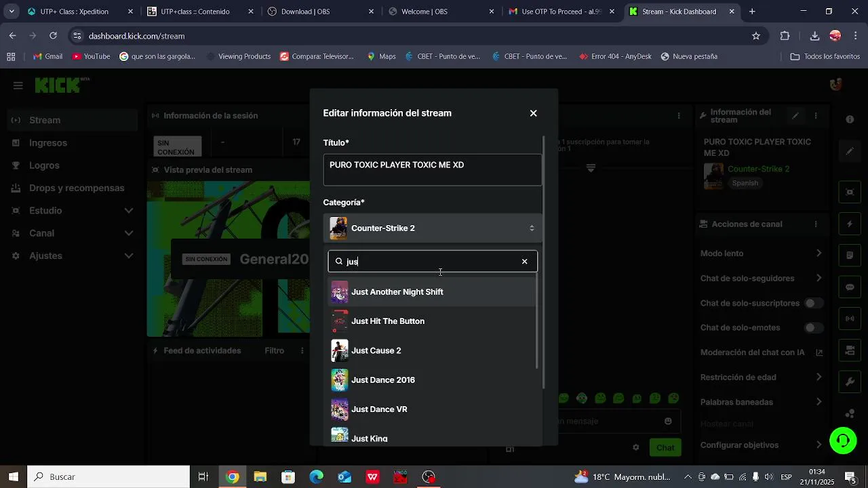
Task: Close the Editar información del stream dialog
Action: click(x=533, y=113)
